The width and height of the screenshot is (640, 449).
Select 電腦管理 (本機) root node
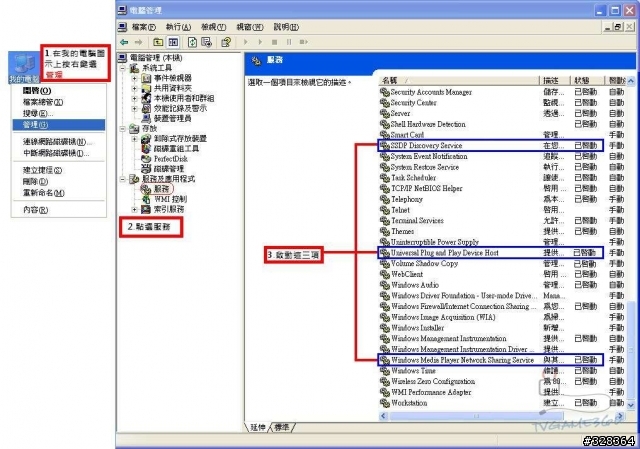[x=156, y=58]
